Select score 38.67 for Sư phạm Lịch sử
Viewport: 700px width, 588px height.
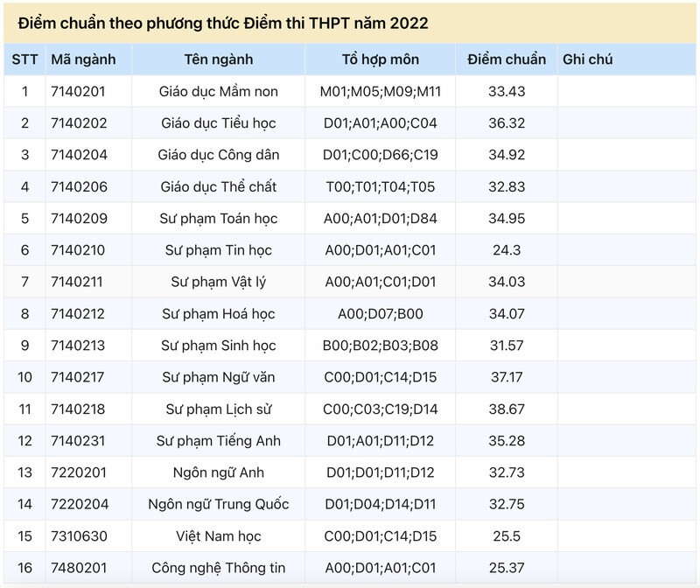click(507, 409)
